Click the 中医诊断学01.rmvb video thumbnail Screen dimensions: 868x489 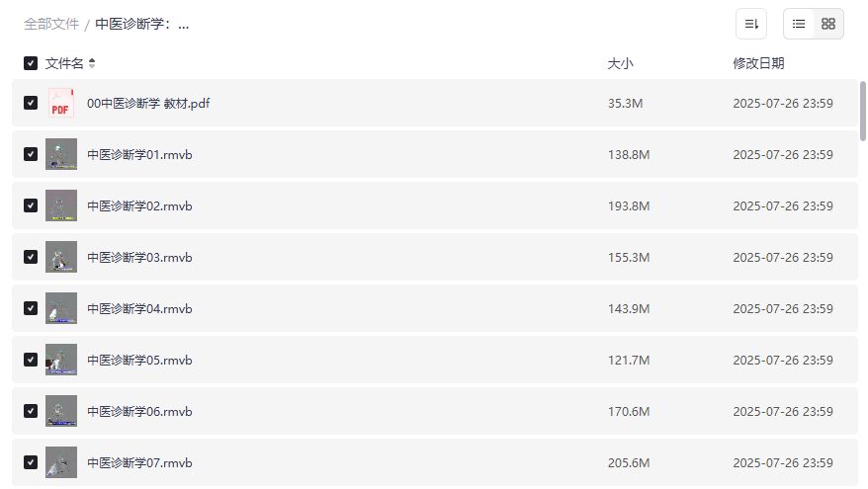61,154
